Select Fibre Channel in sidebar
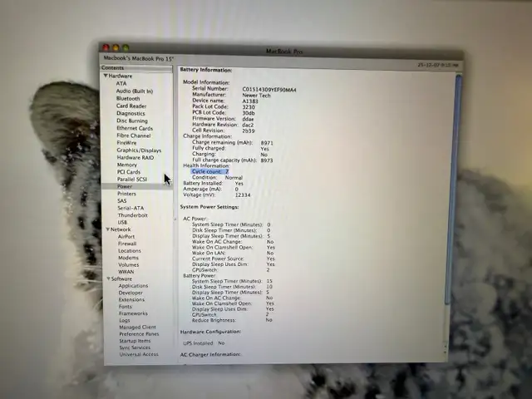This screenshot has height=399, width=532. (134, 135)
